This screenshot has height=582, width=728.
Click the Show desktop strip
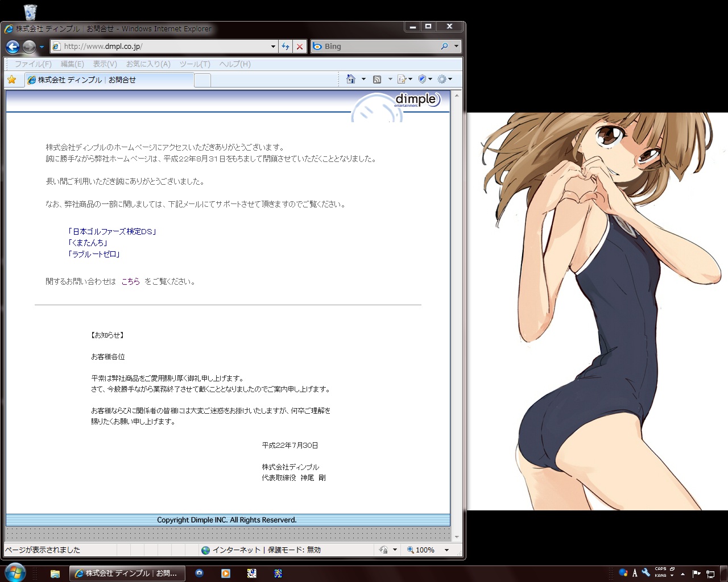click(x=723, y=573)
